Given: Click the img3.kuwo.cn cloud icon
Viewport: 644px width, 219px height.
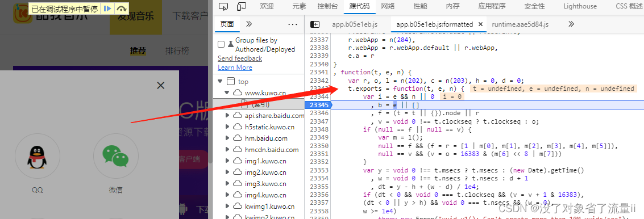Looking at the screenshot, I should [238, 184].
